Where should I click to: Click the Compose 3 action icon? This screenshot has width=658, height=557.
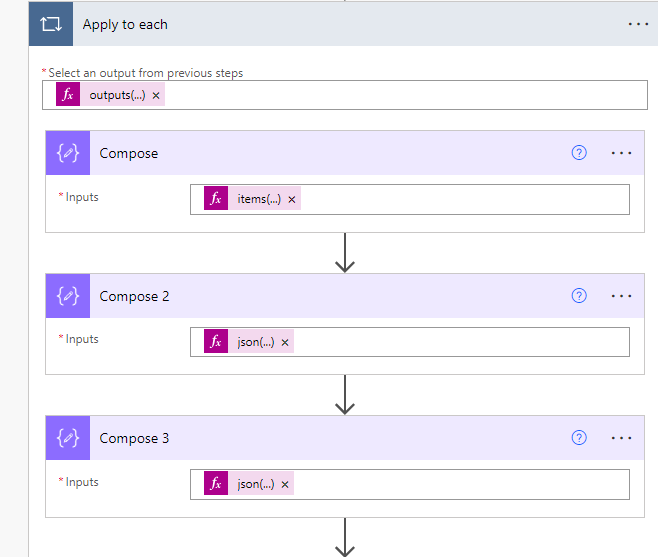click(68, 438)
